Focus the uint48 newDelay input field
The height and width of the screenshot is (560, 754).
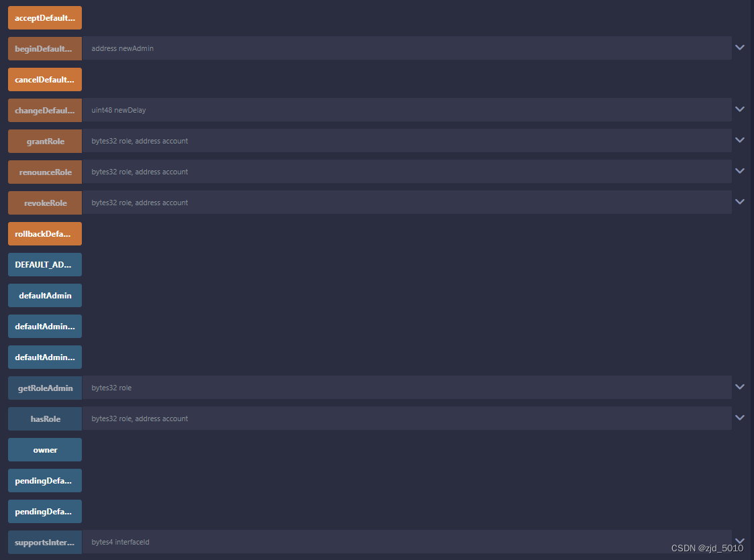pyautogui.click(x=407, y=109)
